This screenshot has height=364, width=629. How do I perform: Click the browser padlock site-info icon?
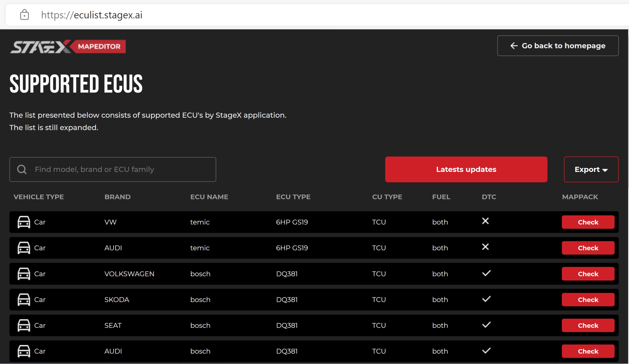25,15
